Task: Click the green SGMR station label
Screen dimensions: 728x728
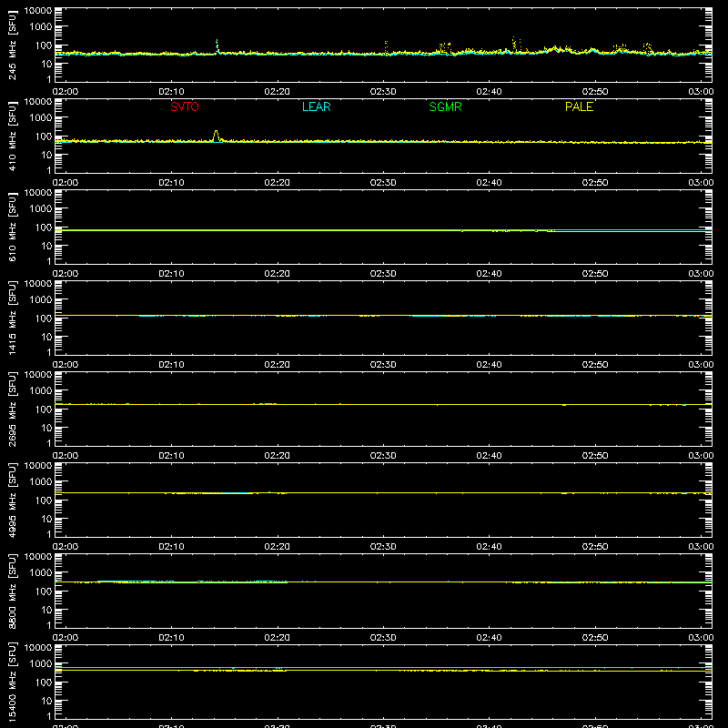Action: [x=445, y=106]
